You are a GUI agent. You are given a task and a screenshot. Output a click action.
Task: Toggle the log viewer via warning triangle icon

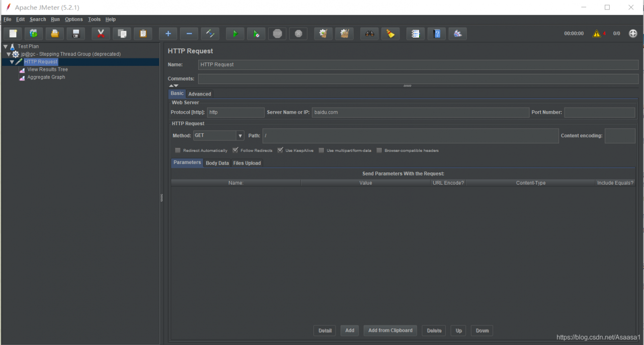597,34
